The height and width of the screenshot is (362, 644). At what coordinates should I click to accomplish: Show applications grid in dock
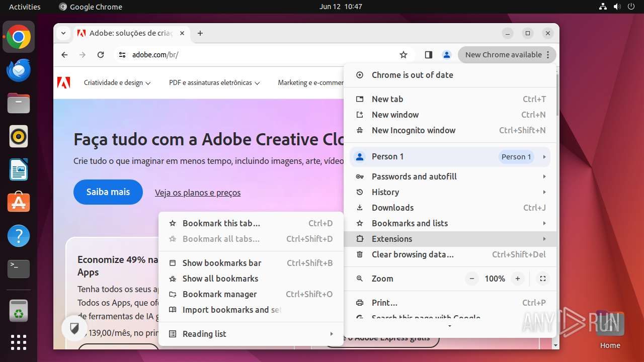tap(19, 342)
